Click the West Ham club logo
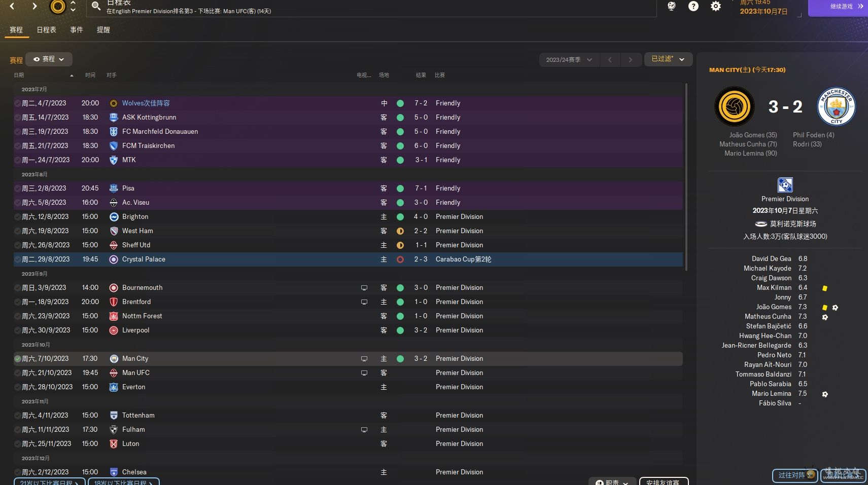868x485 pixels. pyautogui.click(x=114, y=231)
